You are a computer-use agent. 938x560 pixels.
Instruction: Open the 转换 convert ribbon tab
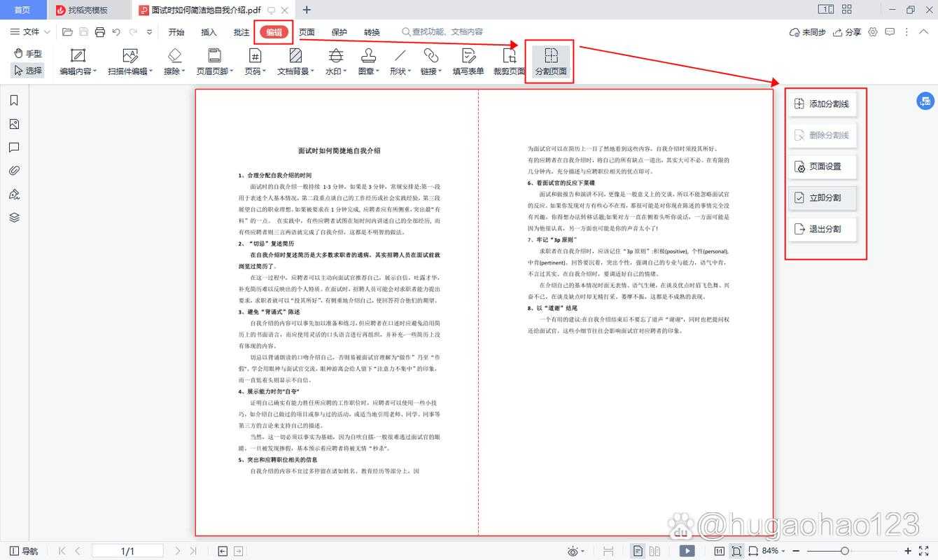(x=372, y=32)
